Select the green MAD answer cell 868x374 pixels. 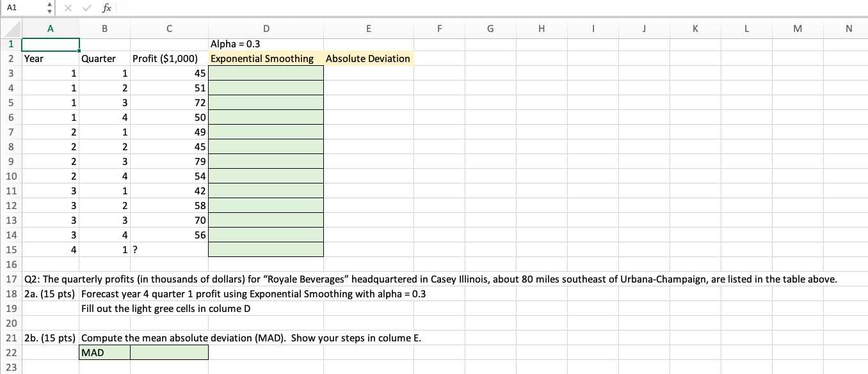click(169, 352)
